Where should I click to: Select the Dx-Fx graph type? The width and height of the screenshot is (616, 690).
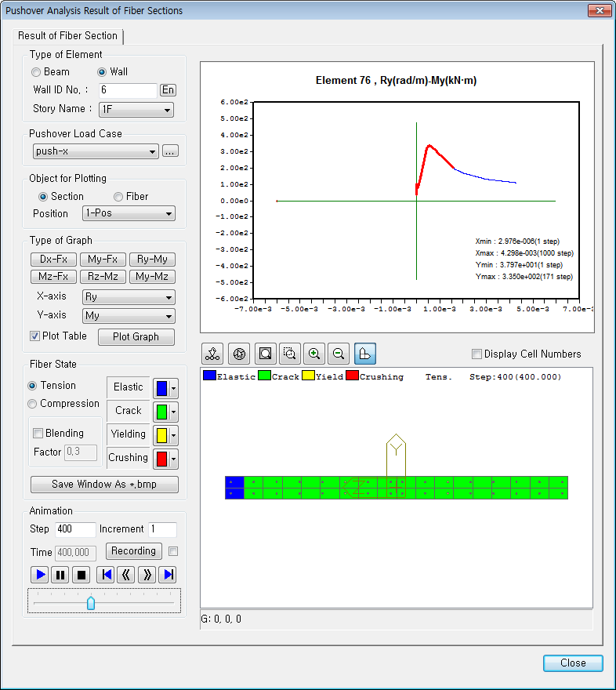click(53, 260)
